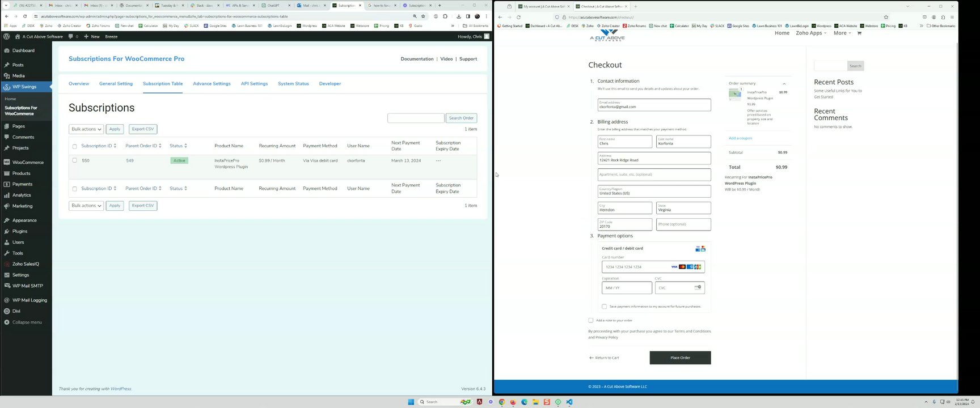Open File Explorer from the taskbar
This screenshot has height=408, width=980.
535,402
